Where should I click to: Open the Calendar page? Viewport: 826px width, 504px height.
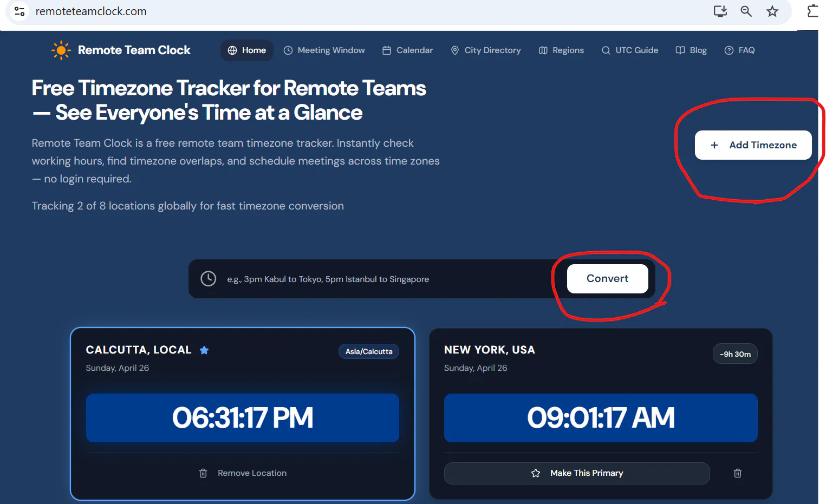tap(407, 50)
